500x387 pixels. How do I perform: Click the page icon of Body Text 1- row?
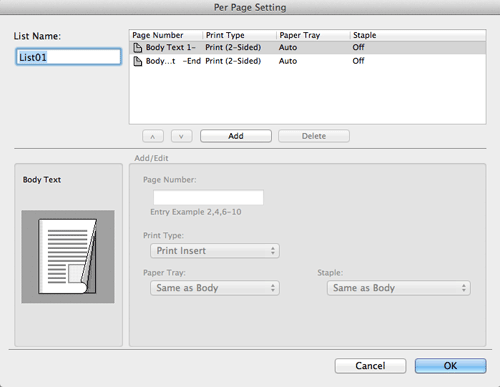click(138, 48)
